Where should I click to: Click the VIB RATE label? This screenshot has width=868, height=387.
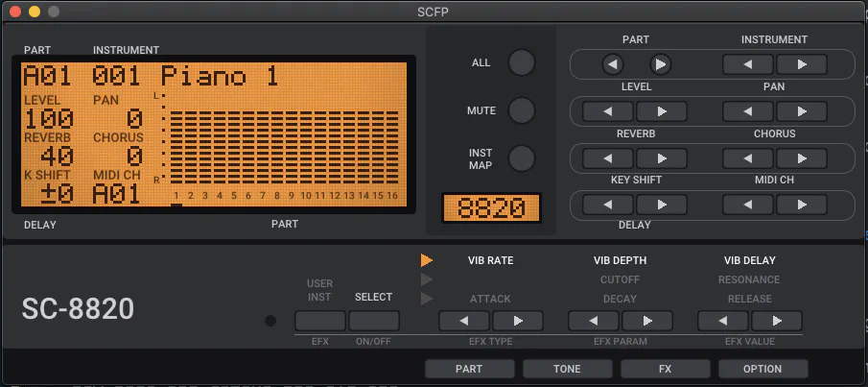click(490, 260)
